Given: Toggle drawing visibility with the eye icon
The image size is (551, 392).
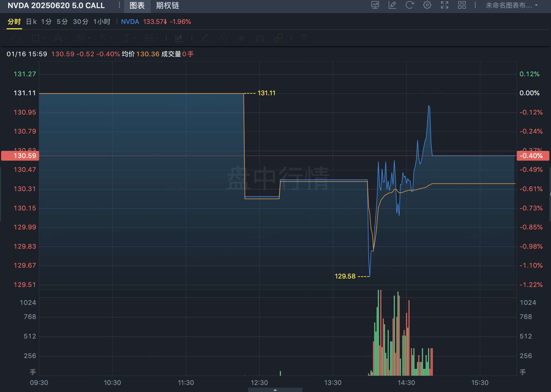Looking at the screenshot, I should click(x=241, y=38).
